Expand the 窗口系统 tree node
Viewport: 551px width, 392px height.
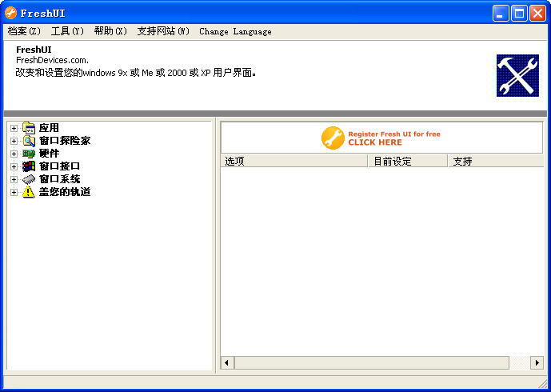(14, 180)
